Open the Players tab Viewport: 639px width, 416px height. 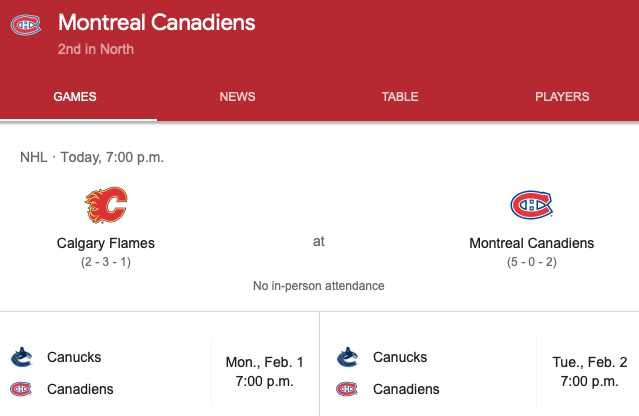(x=562, y=97)
